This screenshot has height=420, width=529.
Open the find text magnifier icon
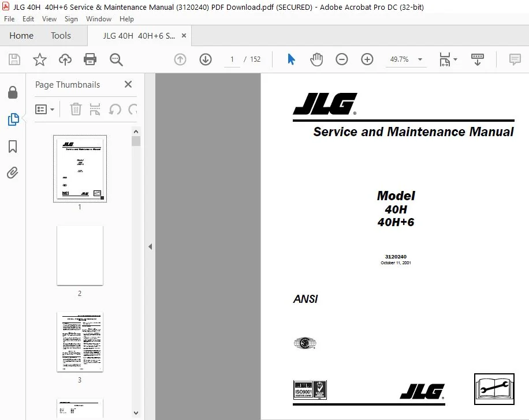click(116, 59)
